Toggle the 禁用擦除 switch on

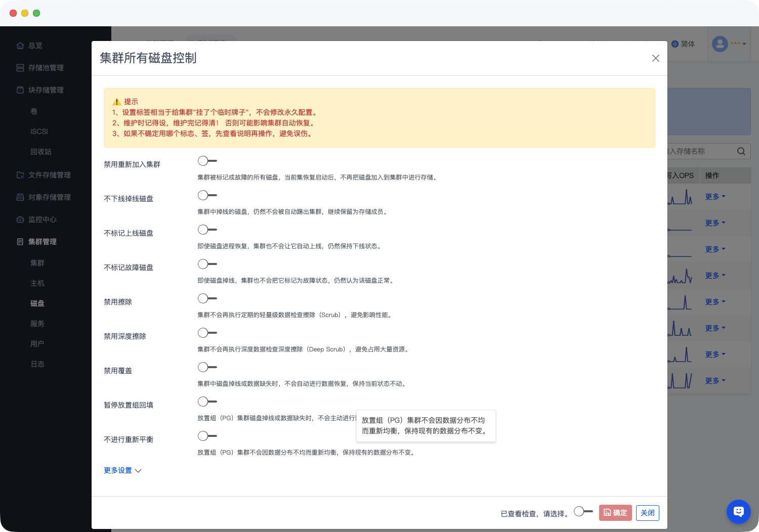click(207, 298)
